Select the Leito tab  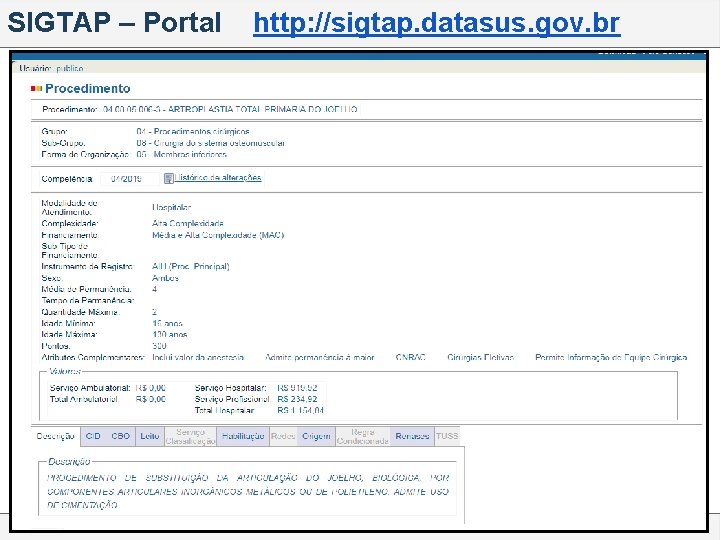tap(150, 436)
